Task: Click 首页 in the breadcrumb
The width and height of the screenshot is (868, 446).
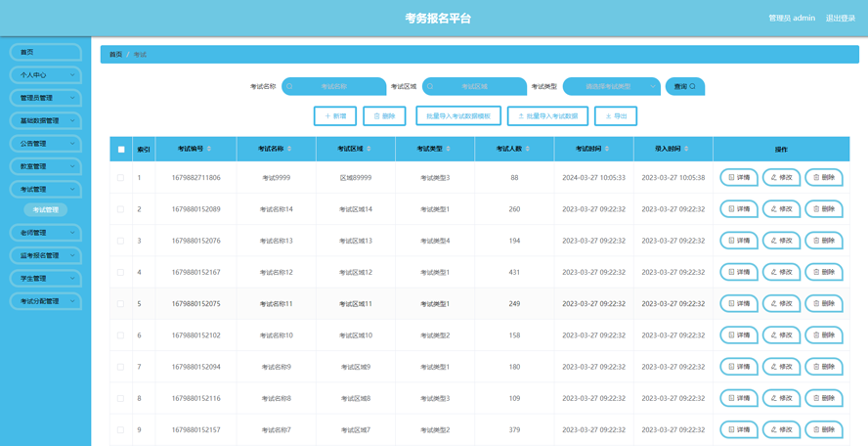Action: [115, 55]
